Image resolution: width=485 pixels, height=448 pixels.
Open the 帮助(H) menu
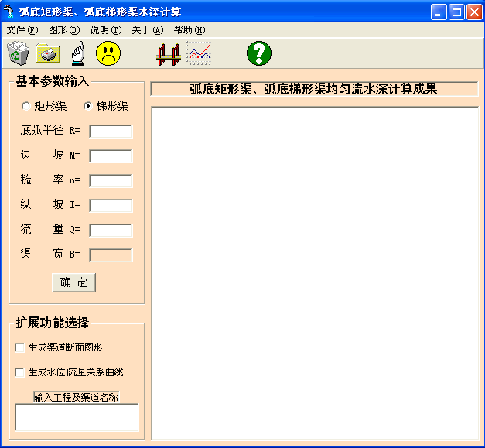tap(190, 30)
